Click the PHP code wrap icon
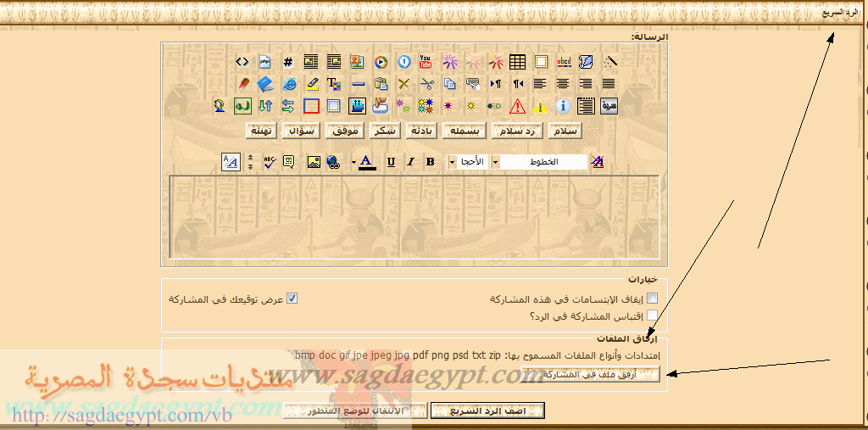The width and height of the screenshot is (868, 430). click(265, 62)
